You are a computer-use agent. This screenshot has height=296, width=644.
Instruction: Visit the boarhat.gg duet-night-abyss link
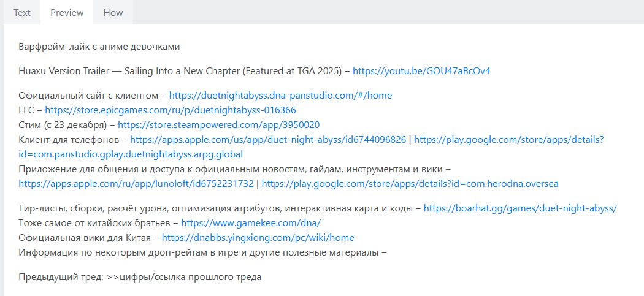click(520, 208)
